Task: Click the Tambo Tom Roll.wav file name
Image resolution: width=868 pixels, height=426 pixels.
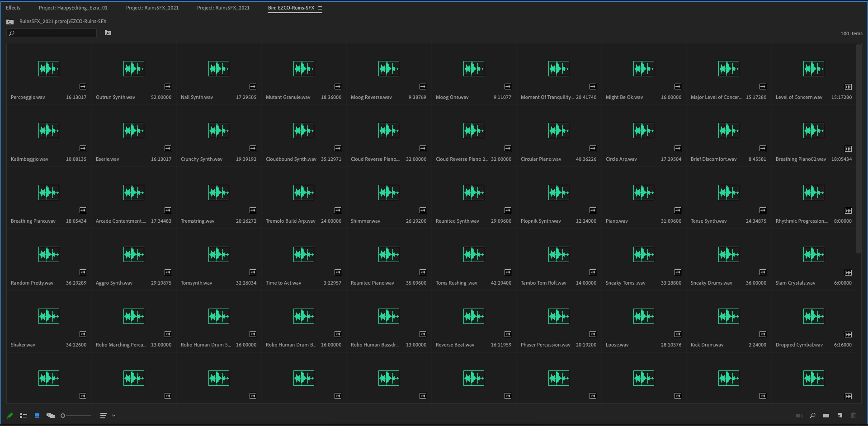Action: pyautogui.click(x=543, y=283)
